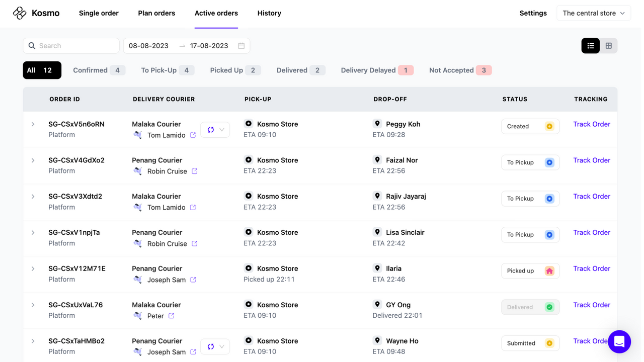Screen dimensions: 644x362
Task: Click the search magnifier icon
Action: point(32,46)
